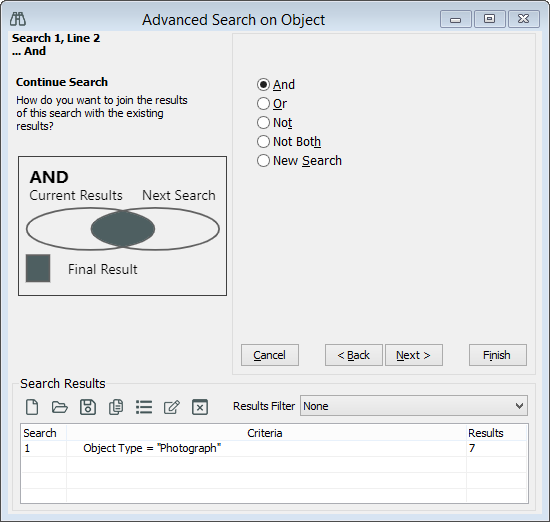The width and height of the screenshot is (550, 522).
Task: Click the Search column header
Action: (x=43, y=433)
